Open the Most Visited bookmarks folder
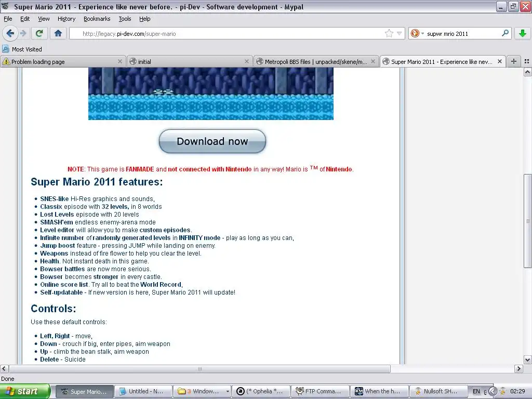532x399 pixels. coord(22,49)
